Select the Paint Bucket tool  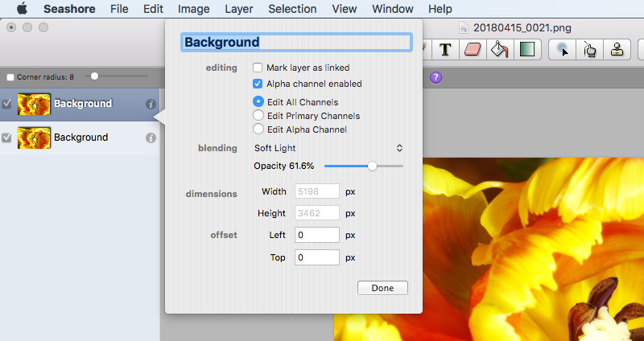point(499,50)
